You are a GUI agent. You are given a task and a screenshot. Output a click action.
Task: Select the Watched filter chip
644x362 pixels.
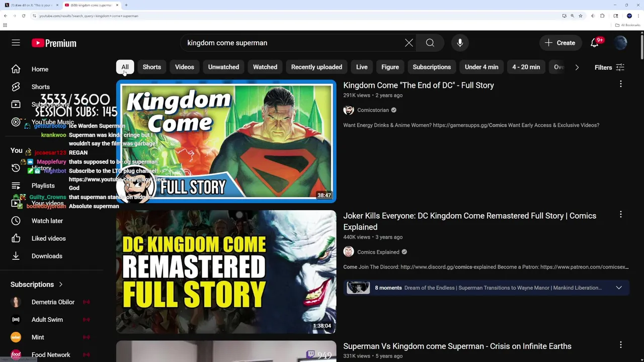pos(265,67)
